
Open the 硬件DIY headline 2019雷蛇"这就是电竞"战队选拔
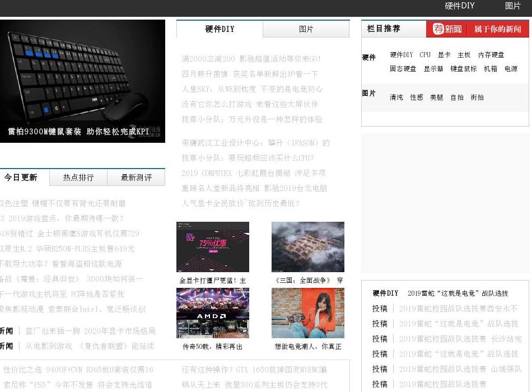coord(458,293)
